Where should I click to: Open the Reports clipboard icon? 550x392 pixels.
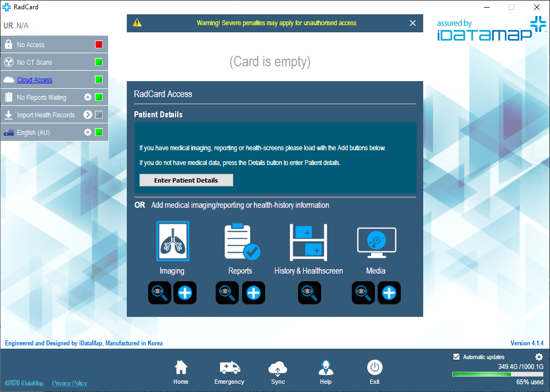[x=240, y=242]
